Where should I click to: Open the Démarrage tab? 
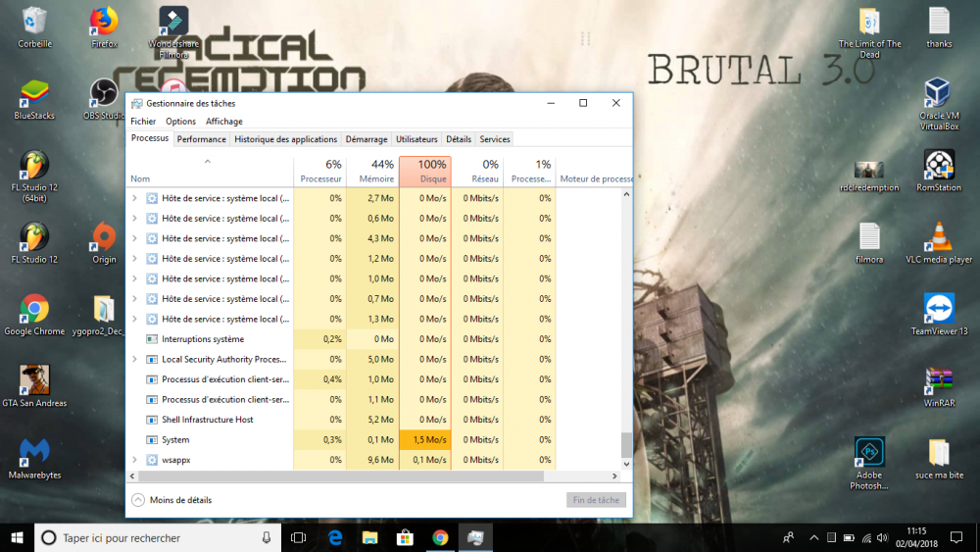[367, 139]
